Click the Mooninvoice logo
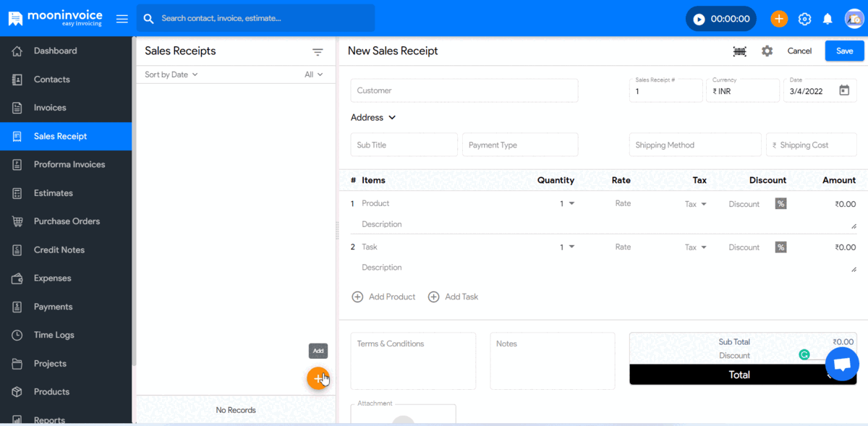Screen dimensions: 868x426 (55, 18)
